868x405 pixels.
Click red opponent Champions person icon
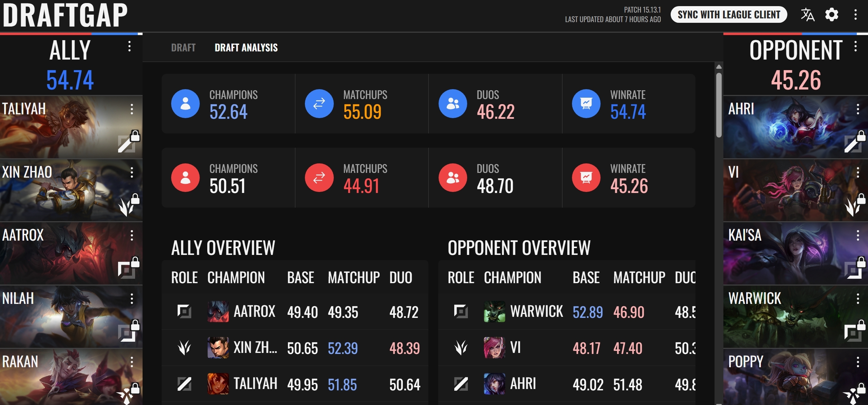(x=185, y=178)
